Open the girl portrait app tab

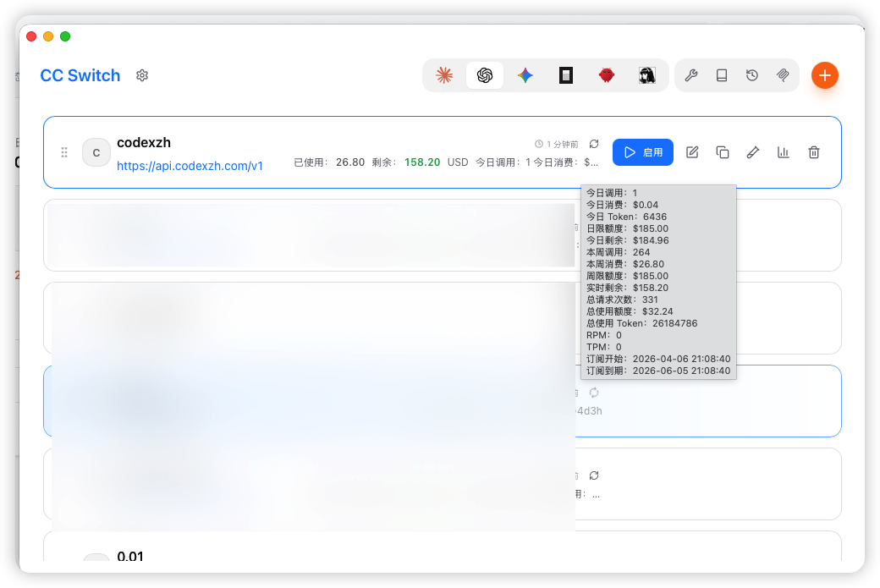tap(647, 75)
